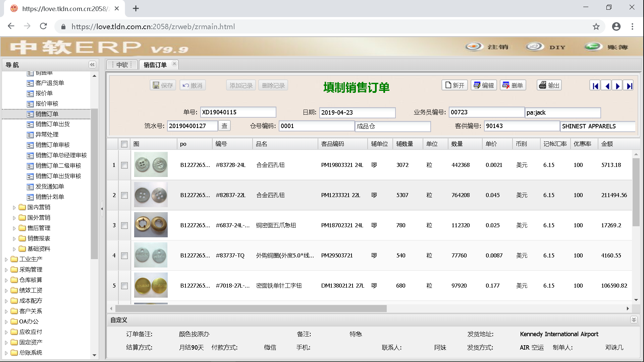Expand the 采购管理 folder
This screenshot has height=362, width=644.
point(6,270)
